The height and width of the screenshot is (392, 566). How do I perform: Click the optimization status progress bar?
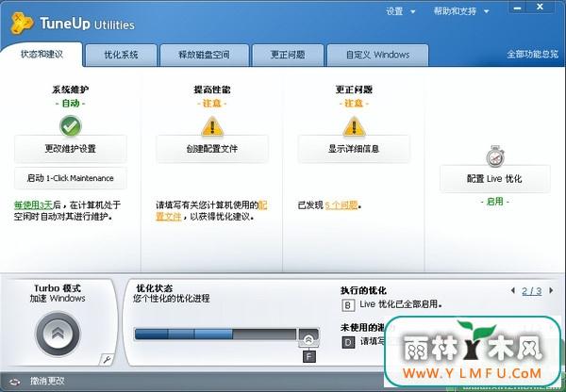pos(215,335)
